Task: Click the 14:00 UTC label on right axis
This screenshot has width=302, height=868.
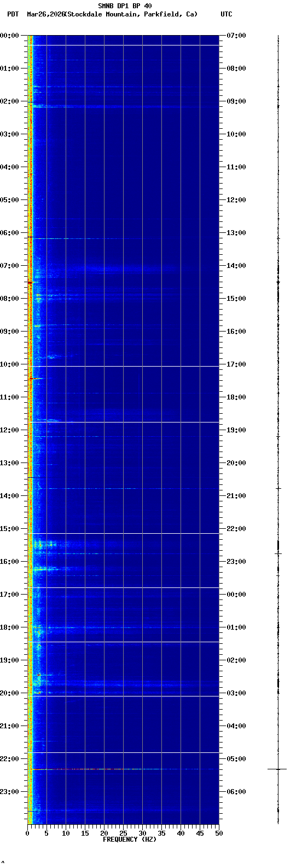Action: (236, 265)
